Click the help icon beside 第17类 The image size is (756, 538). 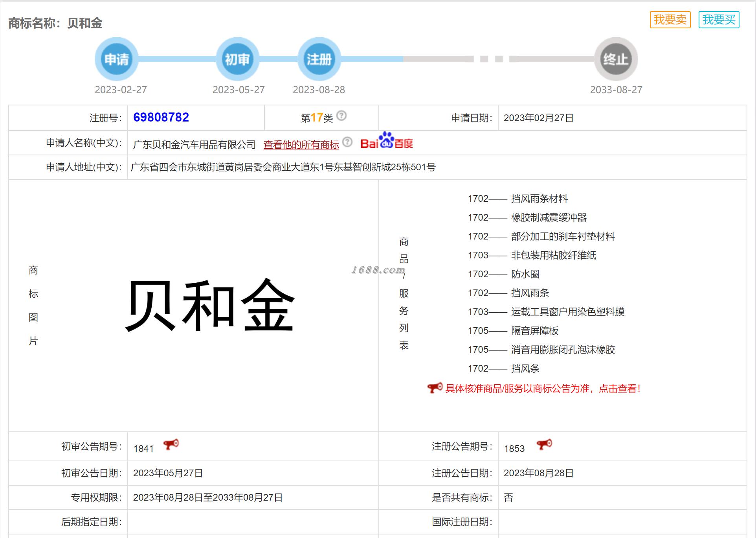pos(341,116)
